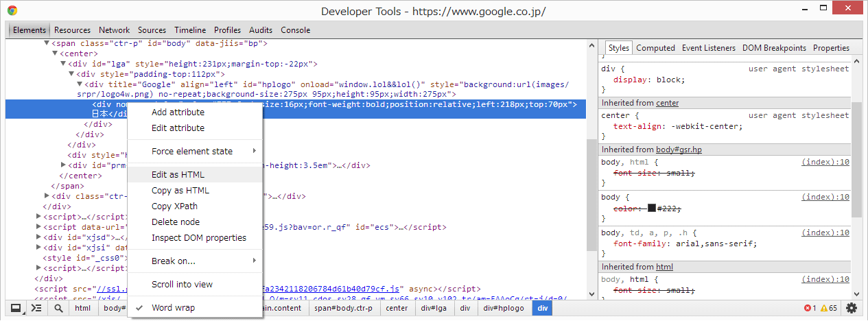Expand the div id="xjsd" node arrow
The height and width of the screenshot is (321, 868).
pyautogui.click(x=39, y=237)
